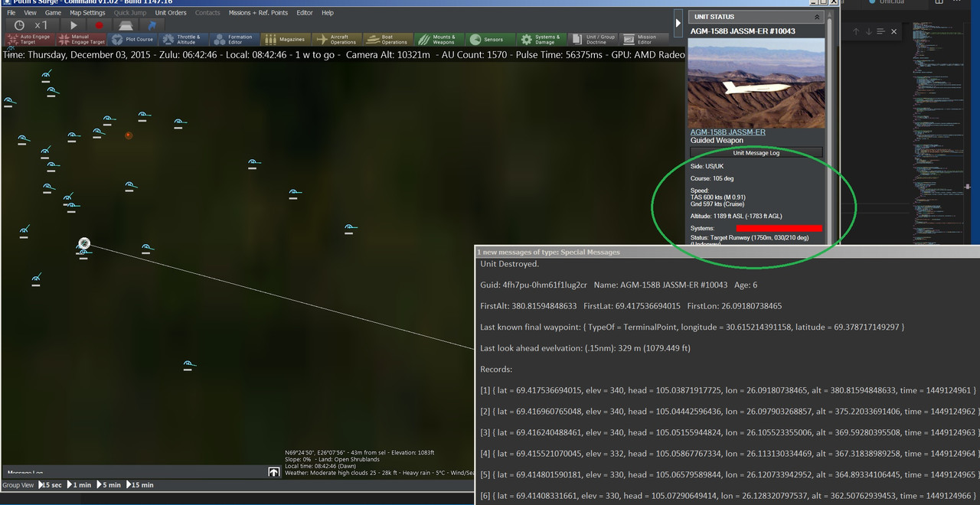This screenshot has height=505, width=980.
Task: Open Unit / Group Doctrine
Action: click(592, 39)
